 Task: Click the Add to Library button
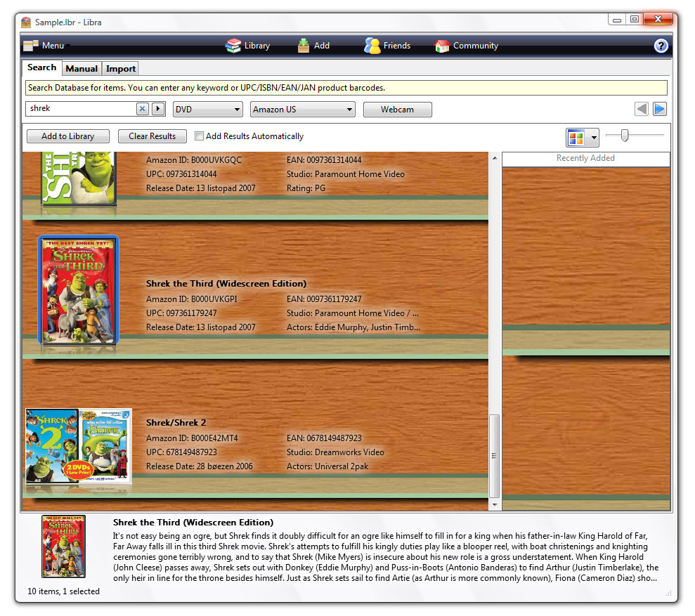(68, 136)
